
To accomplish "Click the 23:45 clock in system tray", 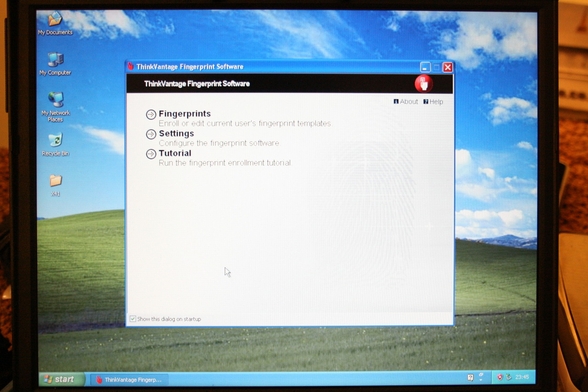I will 522,377.
